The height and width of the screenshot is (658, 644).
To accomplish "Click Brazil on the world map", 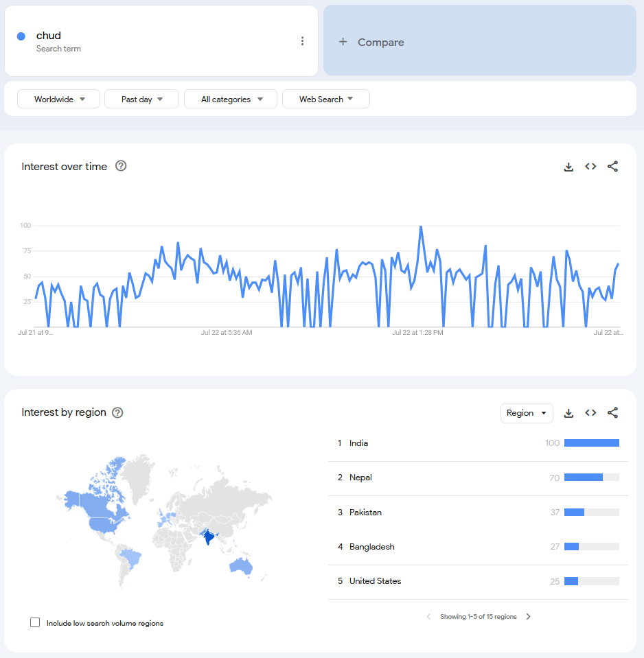I will point(131,558).
